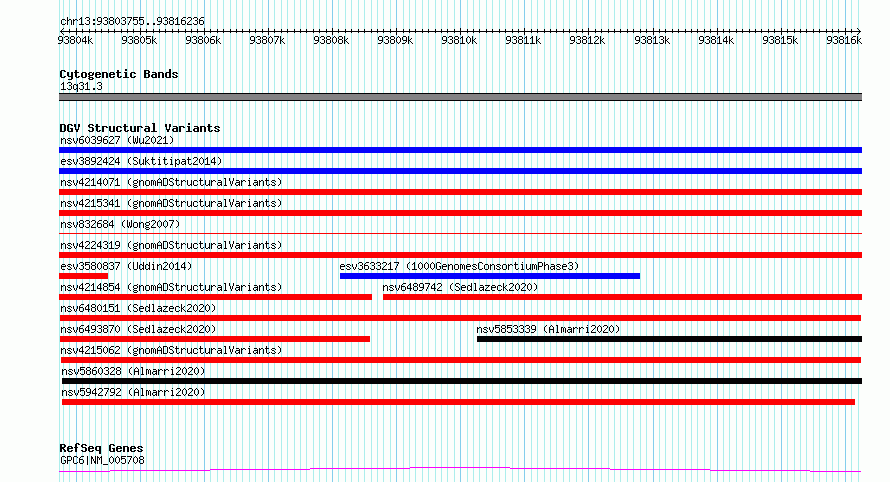Open nsv5860328 (Almarri2020) variant label
The width and height of the screenshot is (890, 482).
click(133, 371)
